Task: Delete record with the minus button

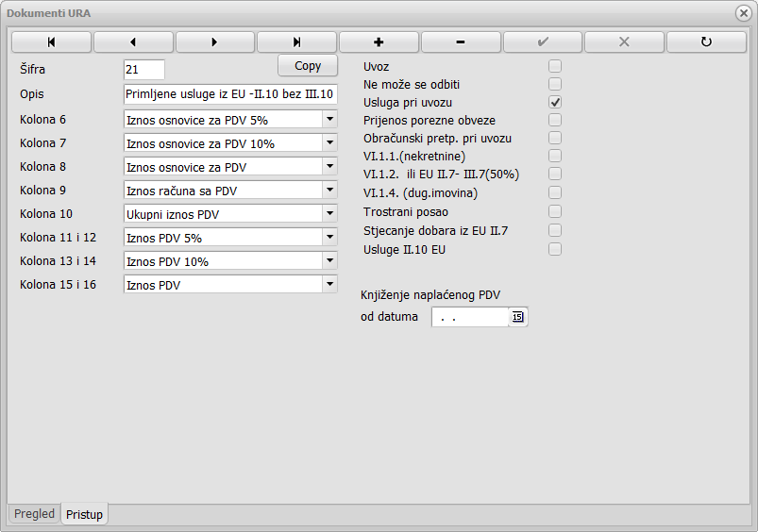Action: coord(461,42)
